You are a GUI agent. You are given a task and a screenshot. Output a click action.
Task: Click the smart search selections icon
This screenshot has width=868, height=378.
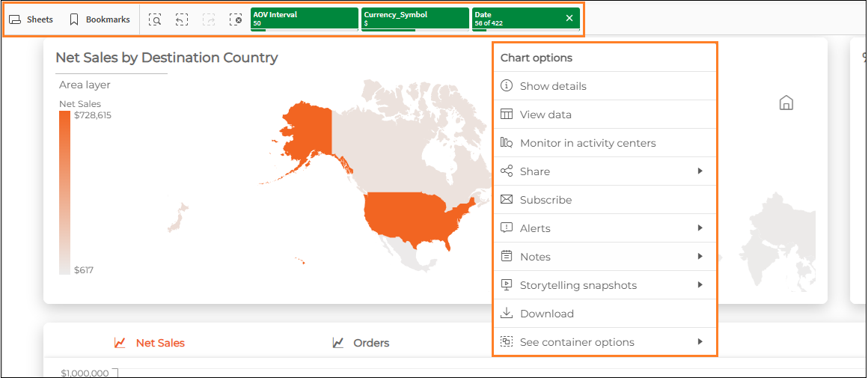coord(155,19)
